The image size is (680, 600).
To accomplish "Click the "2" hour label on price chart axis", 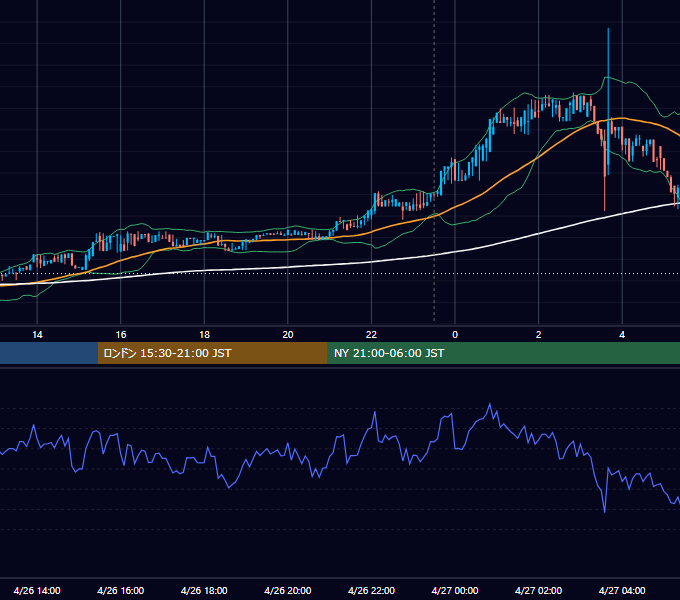I will pos(539,335).
